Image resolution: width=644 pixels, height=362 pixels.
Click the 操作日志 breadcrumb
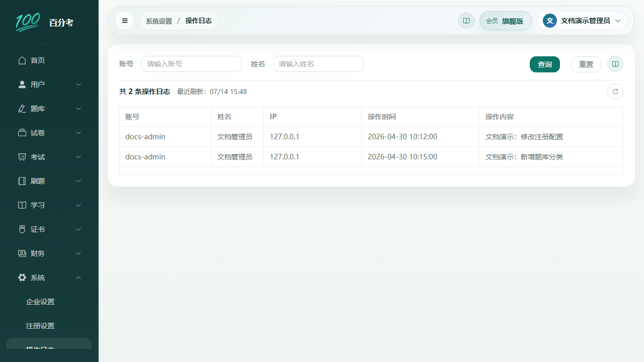point(198,21)
